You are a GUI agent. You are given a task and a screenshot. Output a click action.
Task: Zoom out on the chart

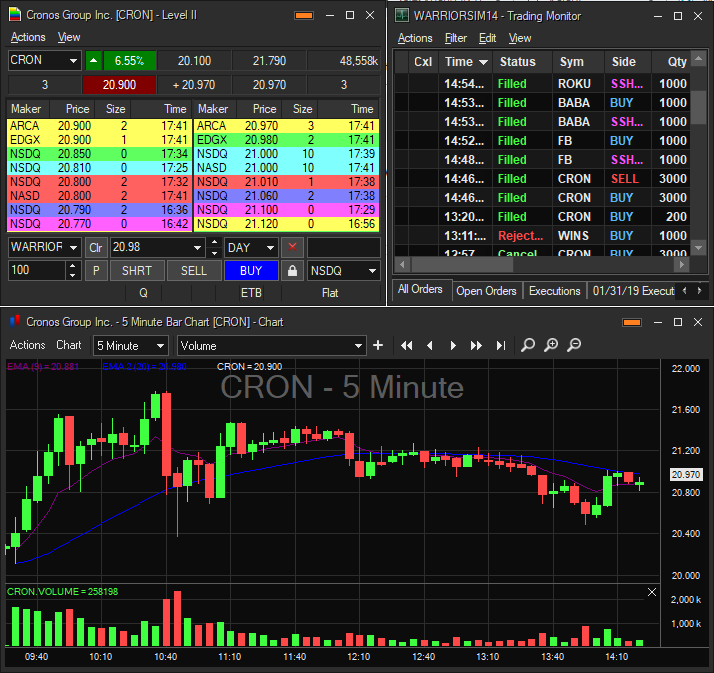click(x=574, y=345)
